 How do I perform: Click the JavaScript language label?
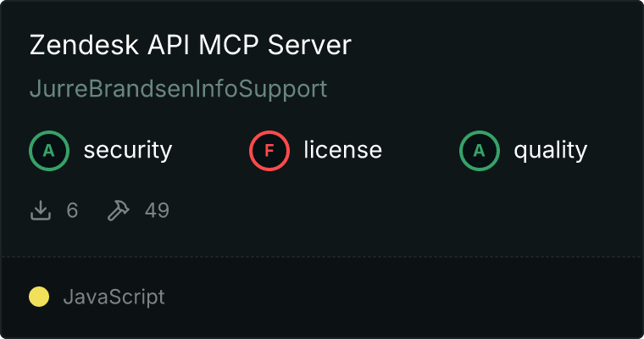pos(114,297)
